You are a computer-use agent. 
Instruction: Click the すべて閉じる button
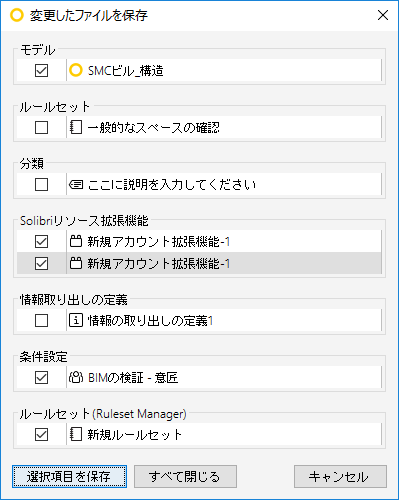(x=185, y=477)
